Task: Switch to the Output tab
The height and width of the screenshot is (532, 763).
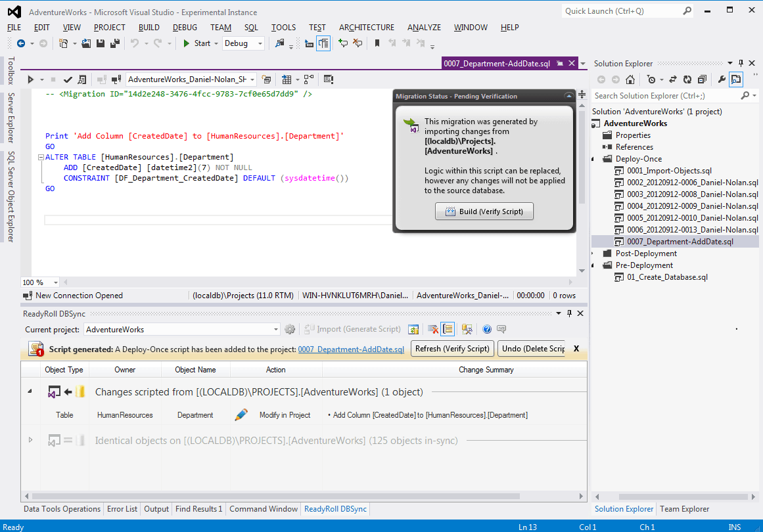Action: [x=156, y=508]
